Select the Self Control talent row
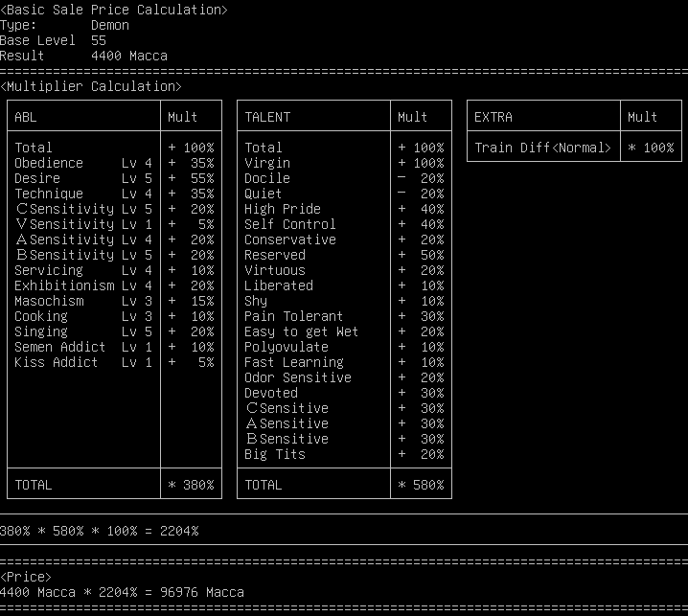Screen dimensions: 688x616 click(344, 224)
